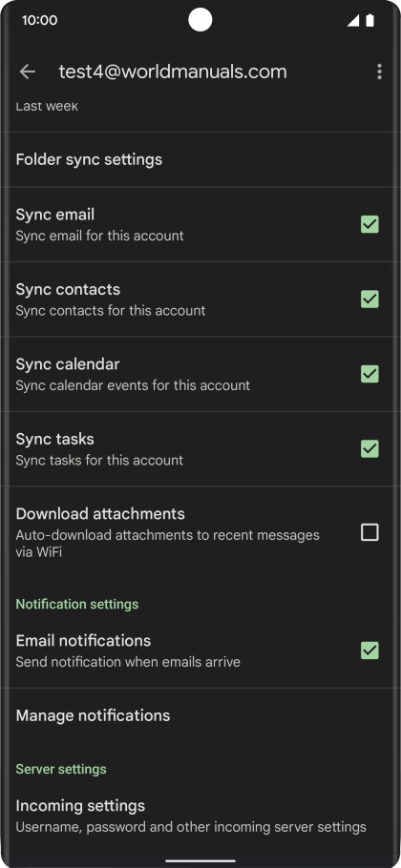Open Incoming settings for server

(200, 816)
